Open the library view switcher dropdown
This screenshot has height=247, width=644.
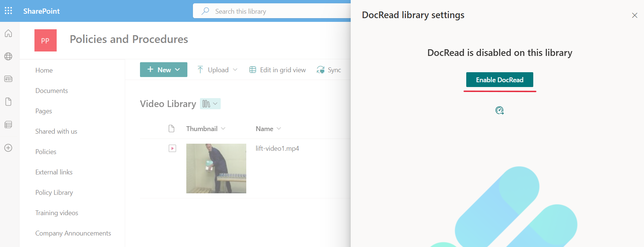pos(210,104)
